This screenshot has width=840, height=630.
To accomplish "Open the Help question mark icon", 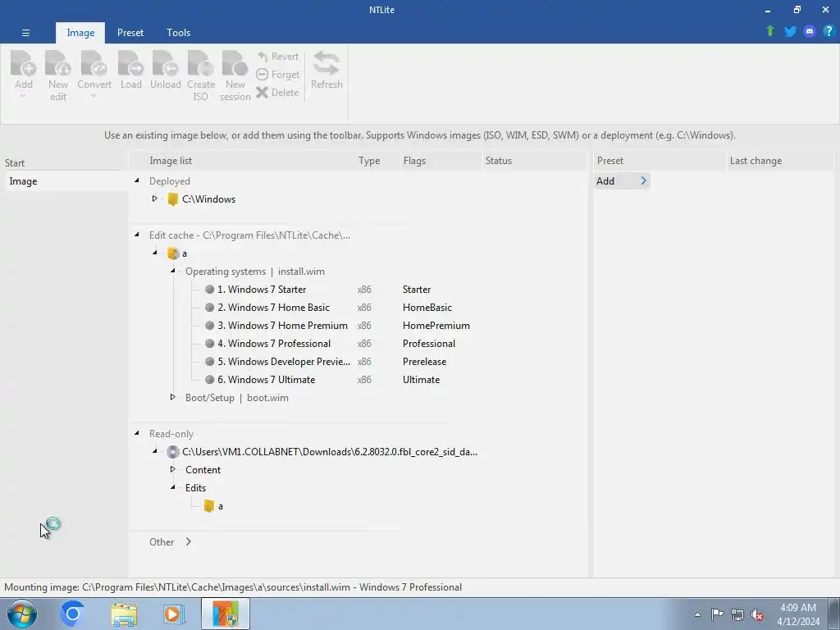I will tap(829, 31).
